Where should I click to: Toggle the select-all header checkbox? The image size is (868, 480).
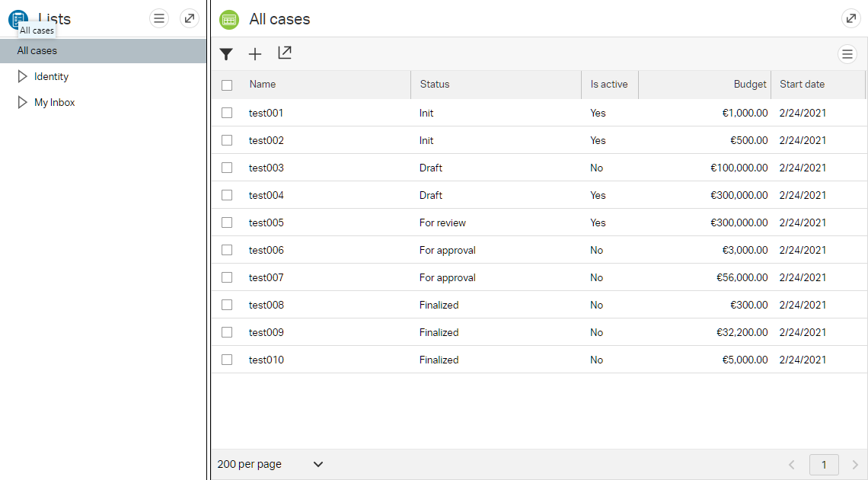[227, 85]
